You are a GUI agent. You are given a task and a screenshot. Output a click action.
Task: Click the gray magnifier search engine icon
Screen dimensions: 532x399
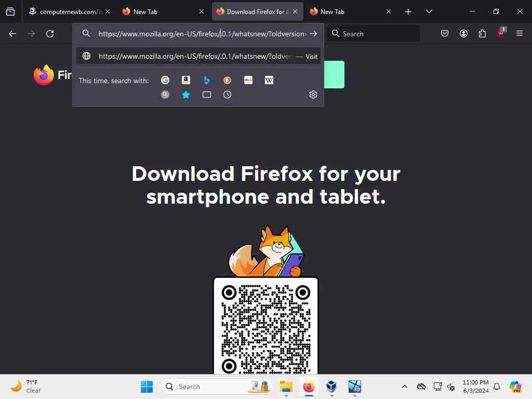click(165, 95)
